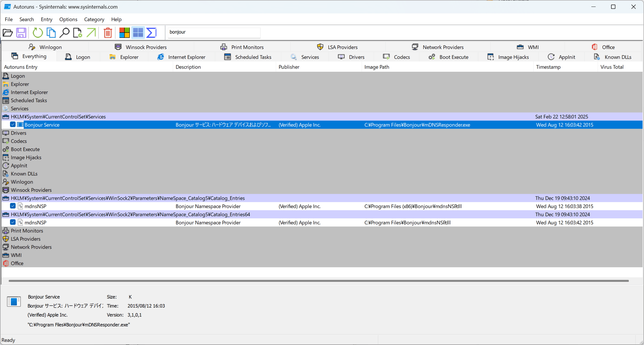Click the bonjour filter search field
The height and width of the screenshot is (345, 644).
coord(214,32)
